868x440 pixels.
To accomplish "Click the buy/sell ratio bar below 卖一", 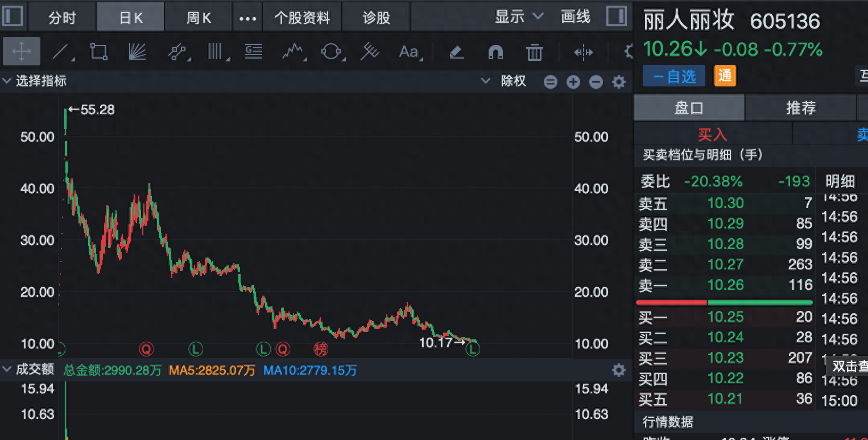I will 724,302.
